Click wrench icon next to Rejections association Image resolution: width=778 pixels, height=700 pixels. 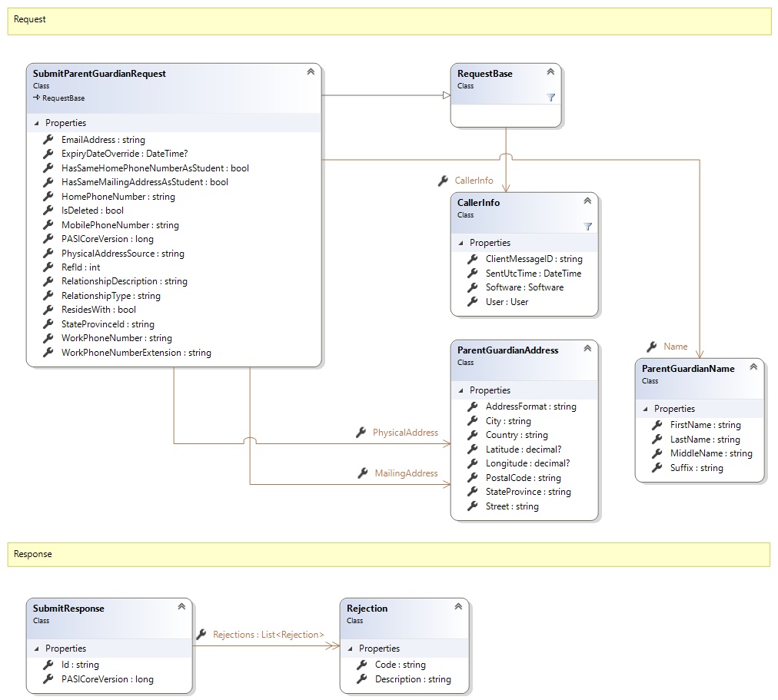pyautogui.click(x=201, y=635)
